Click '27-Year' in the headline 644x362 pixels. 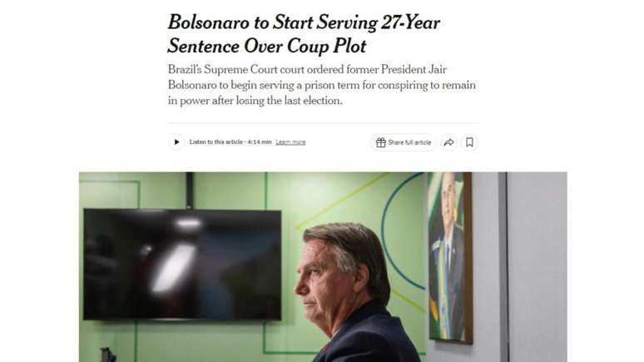[x=409, y=22]
